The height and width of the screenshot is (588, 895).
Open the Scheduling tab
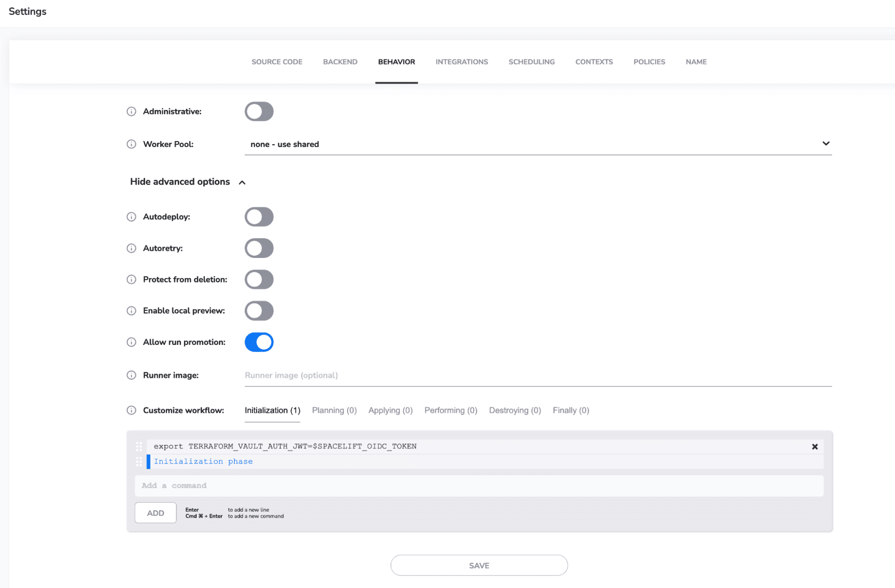pyautogui.click(x=531, y=62)
